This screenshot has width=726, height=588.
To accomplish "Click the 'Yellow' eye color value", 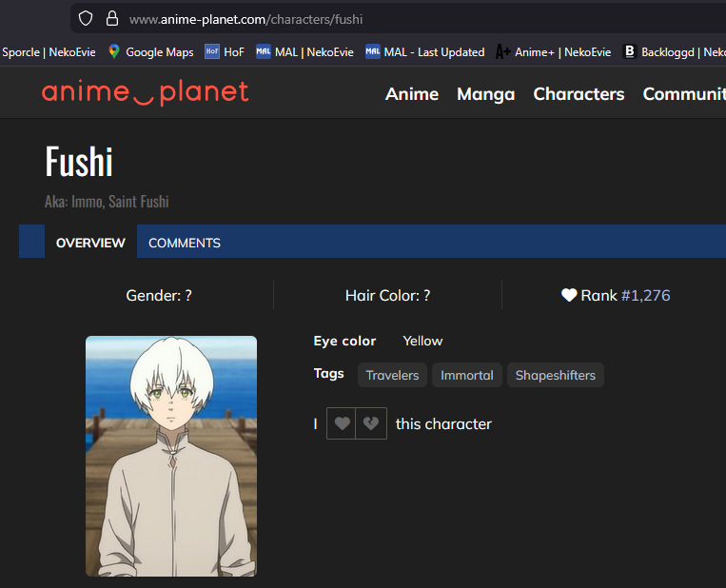I will click(x=422, y=341).
